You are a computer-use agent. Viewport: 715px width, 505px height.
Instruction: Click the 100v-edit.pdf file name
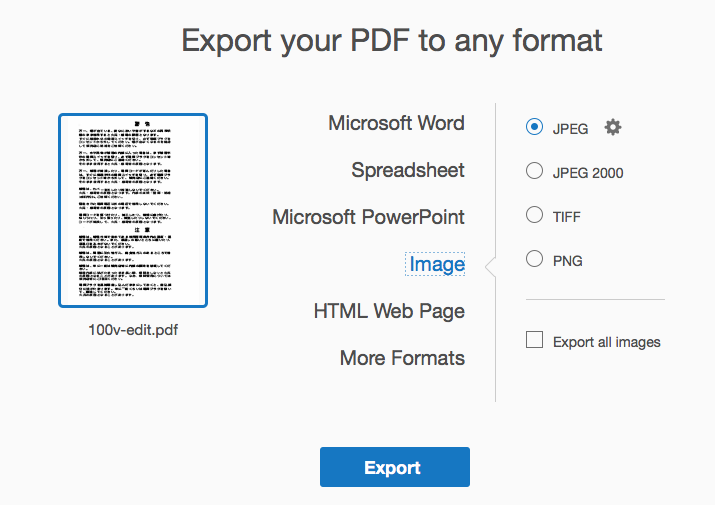coord(133,329)
